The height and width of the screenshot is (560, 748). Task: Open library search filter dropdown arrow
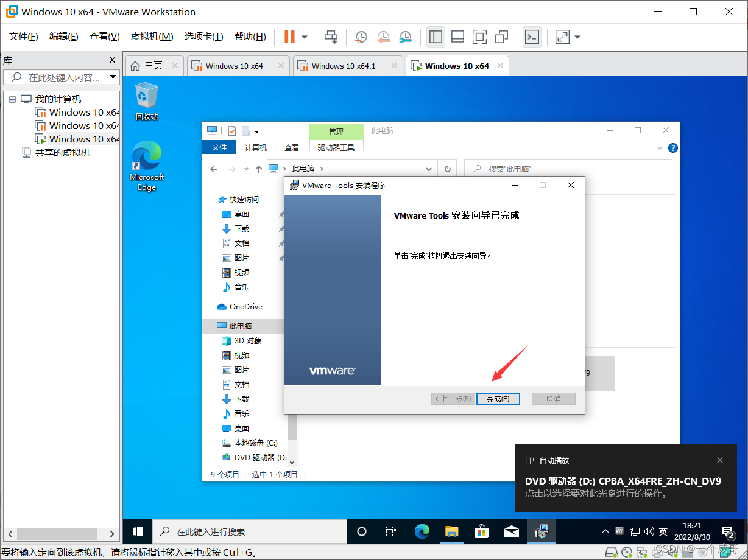pos(113,77)
